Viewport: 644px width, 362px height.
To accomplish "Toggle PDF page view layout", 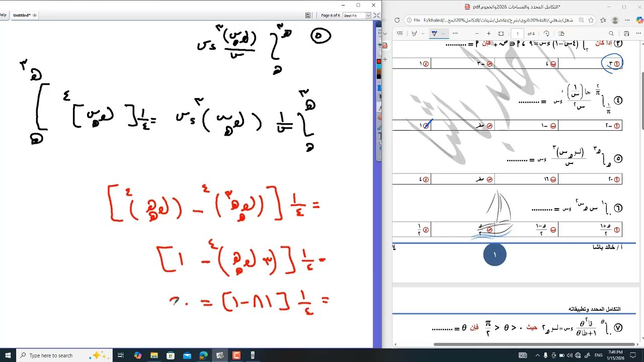I will [x=561, y=33].
